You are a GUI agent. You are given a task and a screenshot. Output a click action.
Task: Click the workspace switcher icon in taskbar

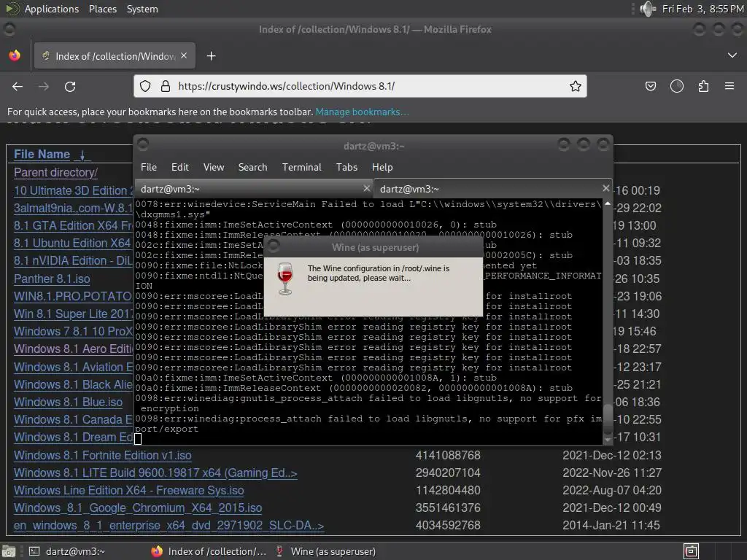[x=692, y=551]
